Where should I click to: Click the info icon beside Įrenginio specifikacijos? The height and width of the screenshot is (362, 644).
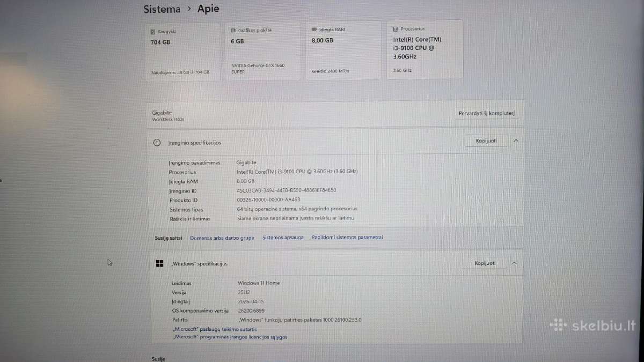pos(157,143)
